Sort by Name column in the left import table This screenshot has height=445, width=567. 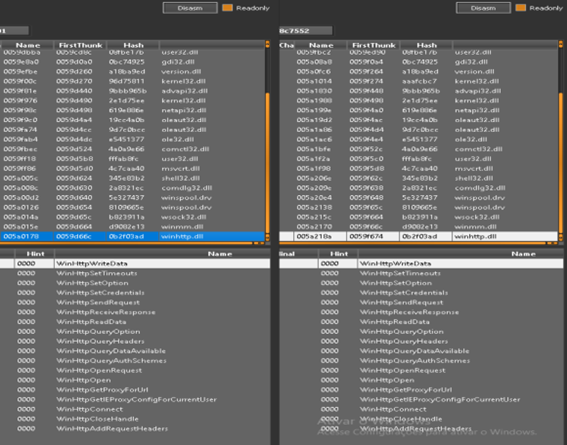(x=27, y=45)
